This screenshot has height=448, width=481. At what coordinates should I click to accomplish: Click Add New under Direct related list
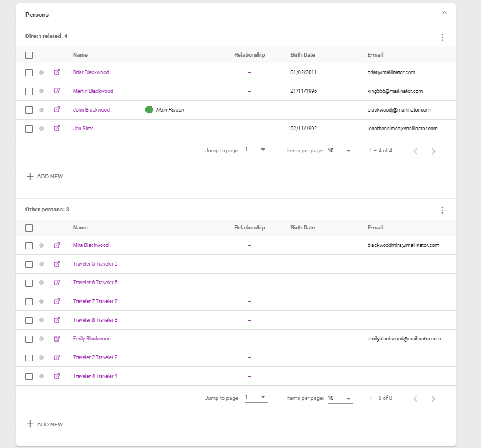click(x=45, y=177)
